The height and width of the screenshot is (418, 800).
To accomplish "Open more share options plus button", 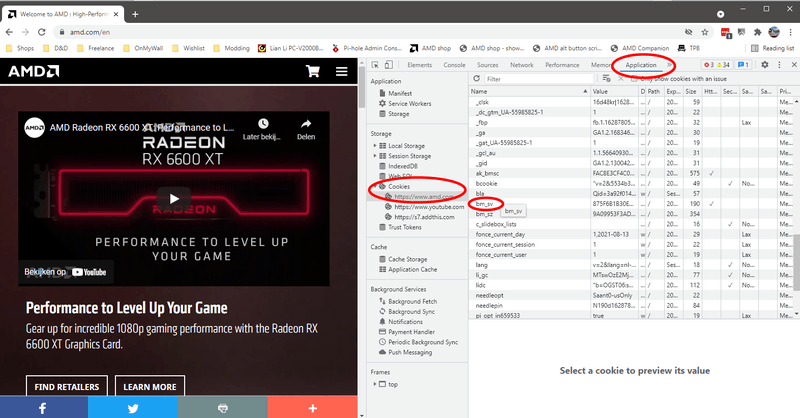I will tap(312, 408).
